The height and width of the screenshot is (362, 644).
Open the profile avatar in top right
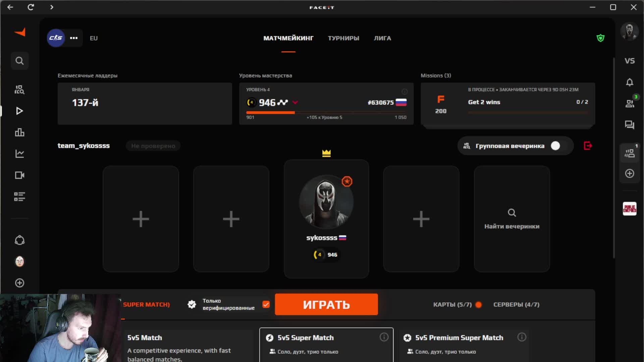629,32
